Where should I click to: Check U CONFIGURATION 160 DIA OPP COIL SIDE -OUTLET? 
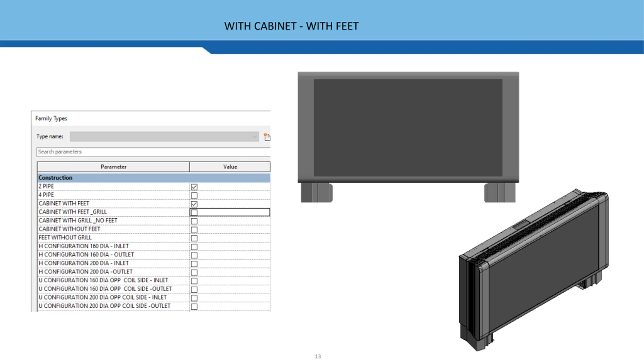[x=194, y=289]
